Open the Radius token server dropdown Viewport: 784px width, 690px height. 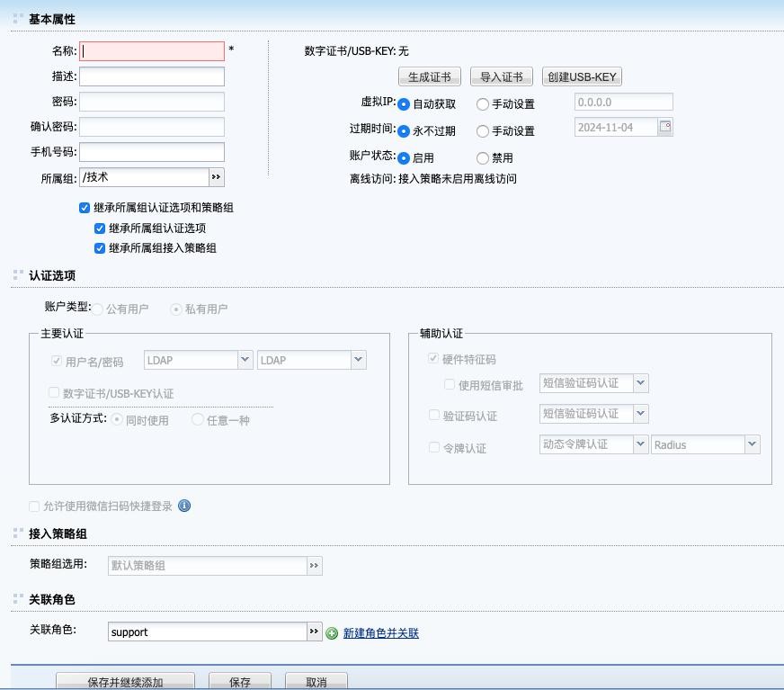coord(752,444)
